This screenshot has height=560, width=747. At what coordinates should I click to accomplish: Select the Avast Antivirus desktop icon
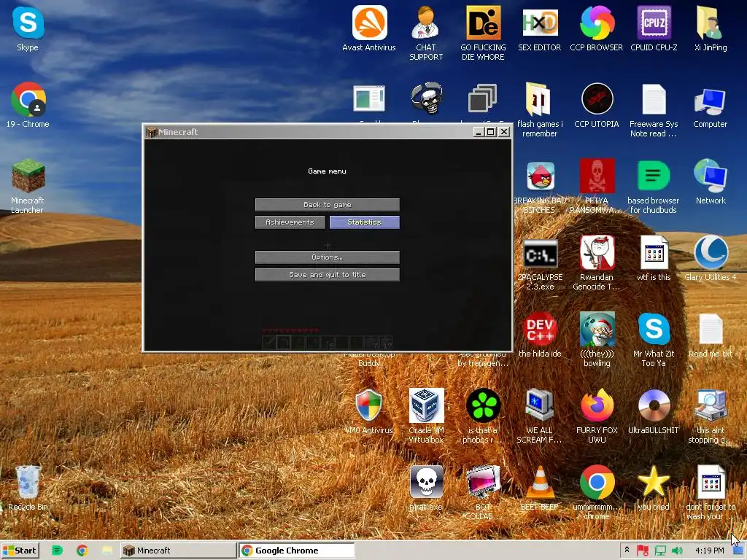tap(368, 28)
